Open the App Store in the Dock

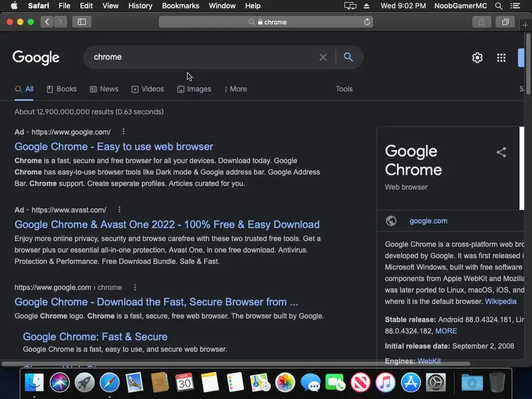[410, 382]
